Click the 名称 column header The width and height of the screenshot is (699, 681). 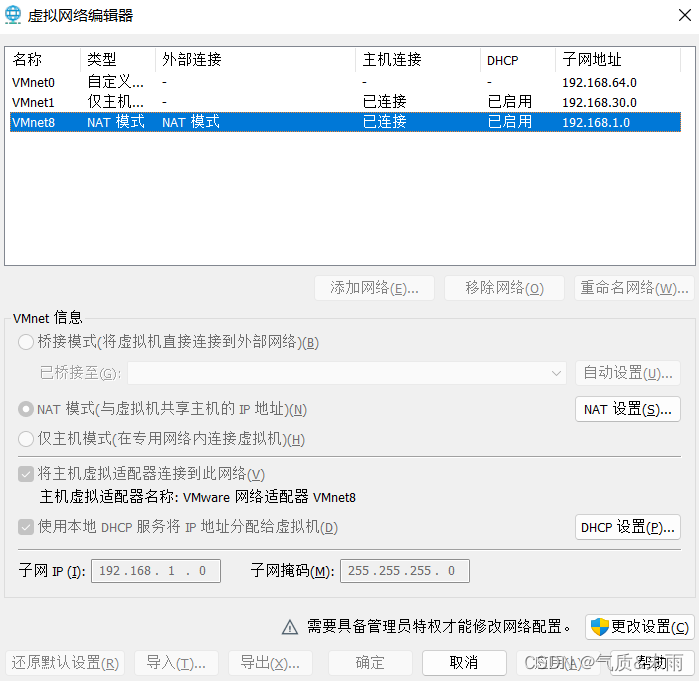(43, 60)
